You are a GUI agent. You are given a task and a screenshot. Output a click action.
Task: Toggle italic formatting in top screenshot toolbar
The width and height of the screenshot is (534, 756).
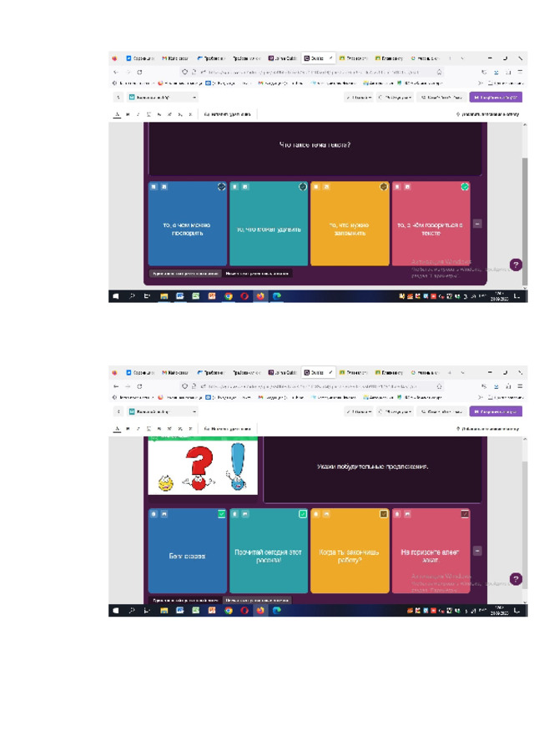tap(138, 114)
